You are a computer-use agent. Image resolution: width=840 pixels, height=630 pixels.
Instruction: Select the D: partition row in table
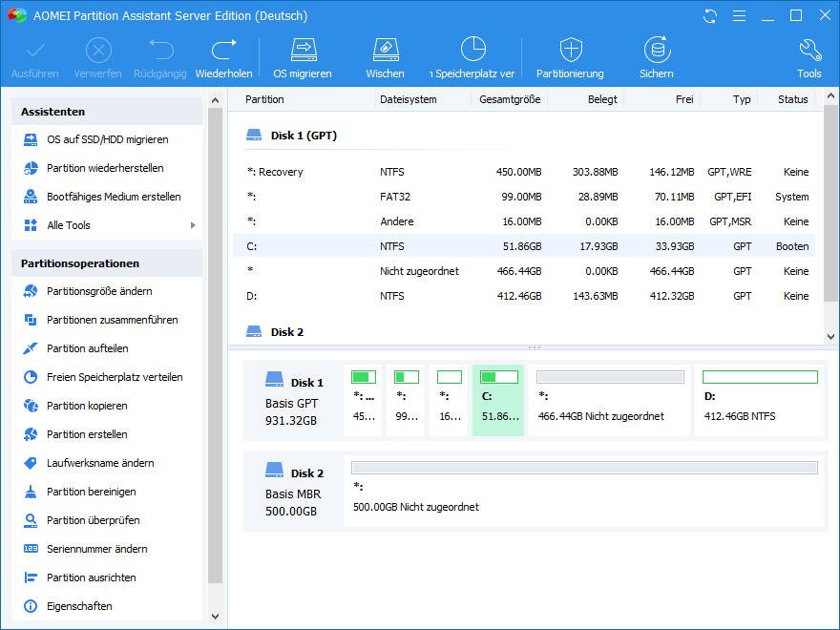pos(525,296)
